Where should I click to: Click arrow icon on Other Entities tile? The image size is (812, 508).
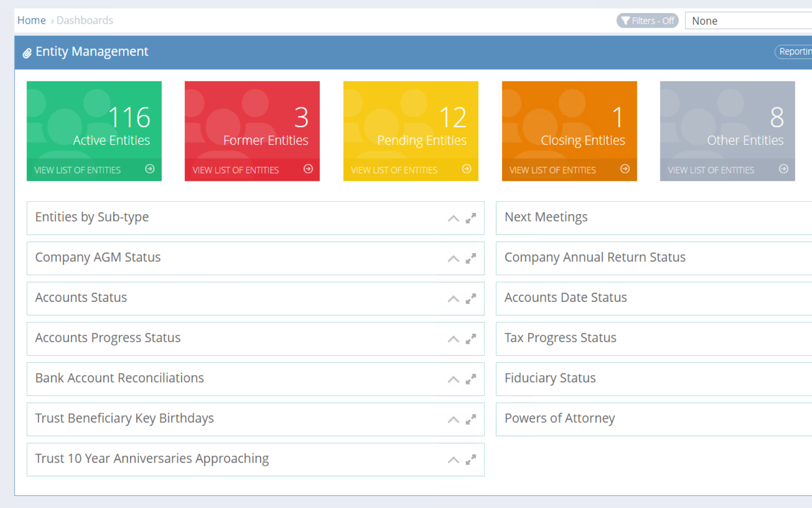[783, 169]
